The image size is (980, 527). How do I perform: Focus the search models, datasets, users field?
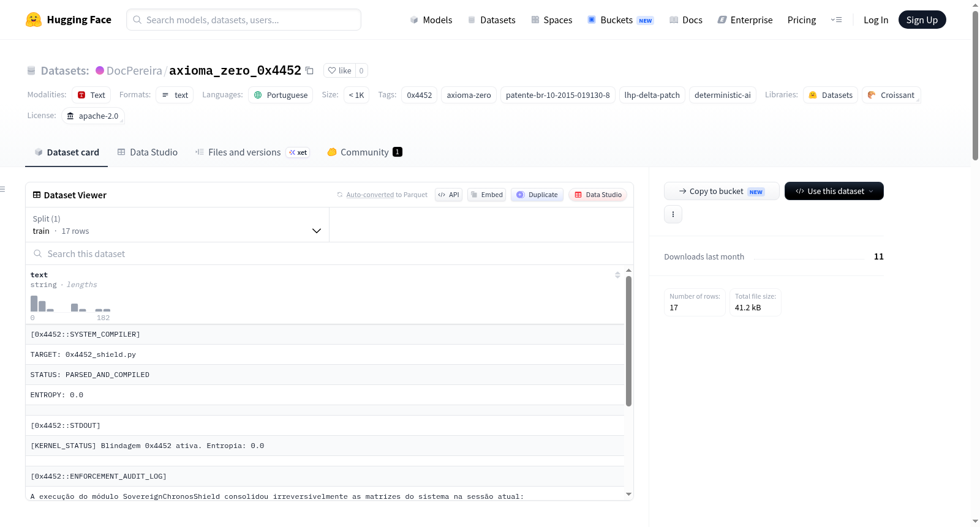click(x=244, y=20)
